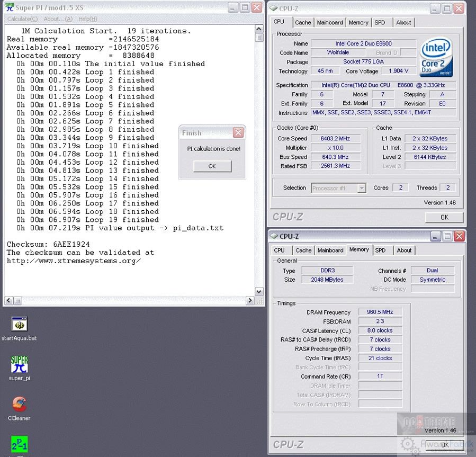Click FSB:DRAM 2:3 ratio value
The width and height of the screenshot is (476, 457).
tap(380, 321)
